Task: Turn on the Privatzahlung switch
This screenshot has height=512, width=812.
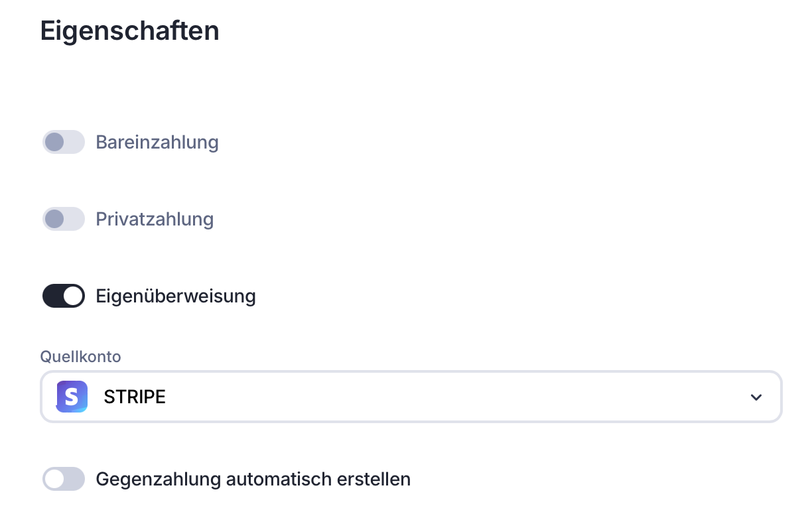Action: click(64, 219)
